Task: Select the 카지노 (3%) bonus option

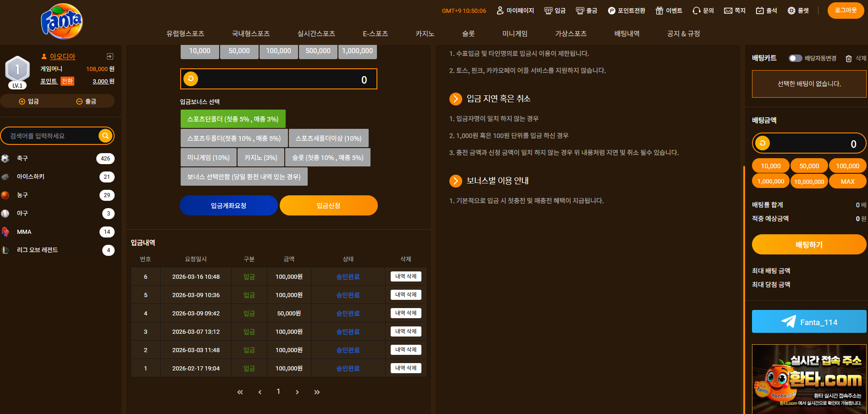Action: (x=261, y=158)
